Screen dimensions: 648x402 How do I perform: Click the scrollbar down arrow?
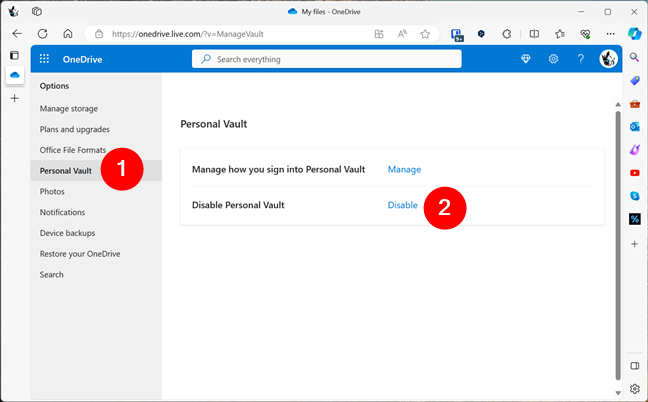(x=618, y=392)
